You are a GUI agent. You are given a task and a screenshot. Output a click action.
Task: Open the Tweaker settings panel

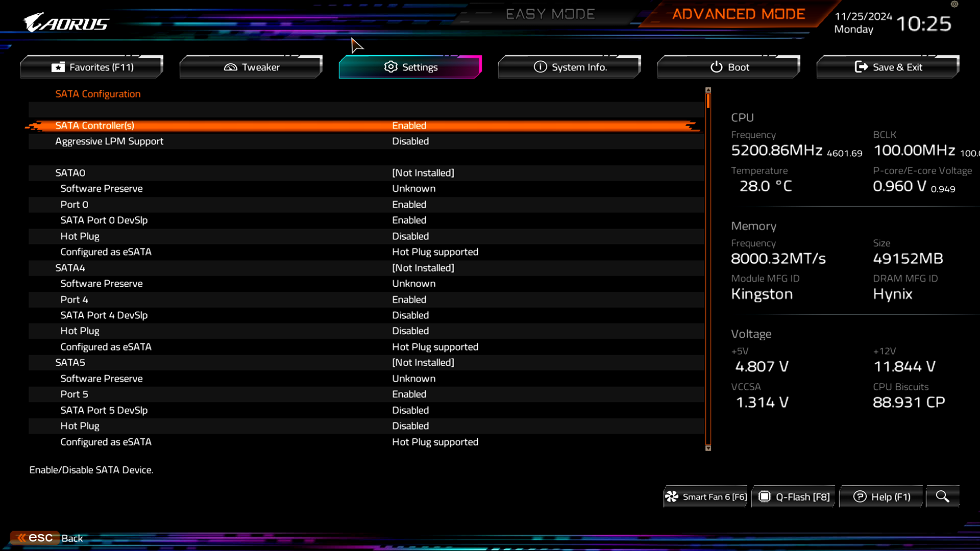click(251, 67)
